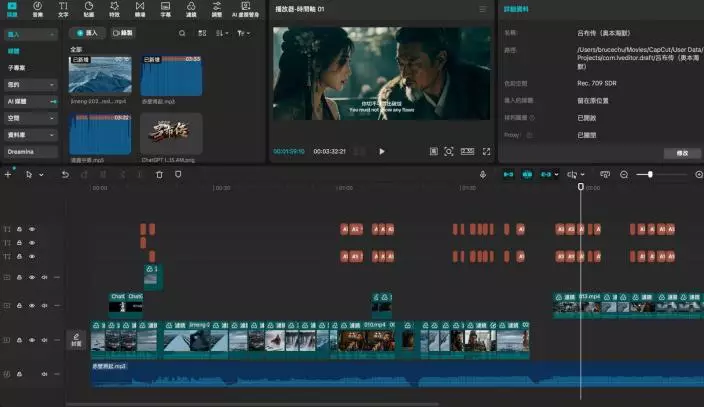Viewport: 704px width, 407px height.
Task: Toggle main track magnet in timeline toolbar
Action: pos(508,175)
